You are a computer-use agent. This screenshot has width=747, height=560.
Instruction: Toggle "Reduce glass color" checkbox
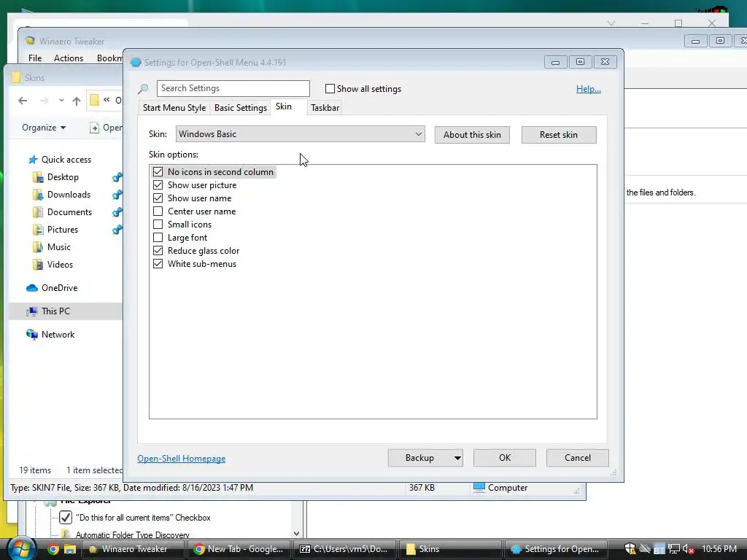pos(158,251)
